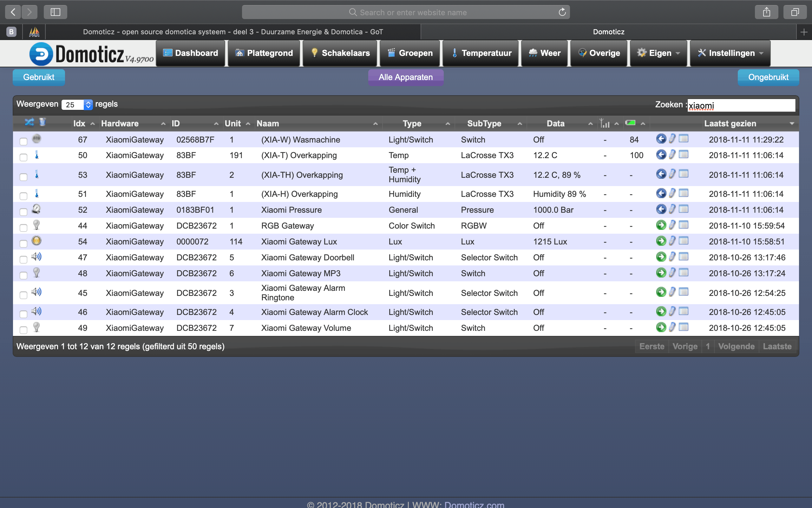Viewport: 812px width, 508px height.
Task: Click blue arrow icon in Wasmachine row
Action: [661, 139]
